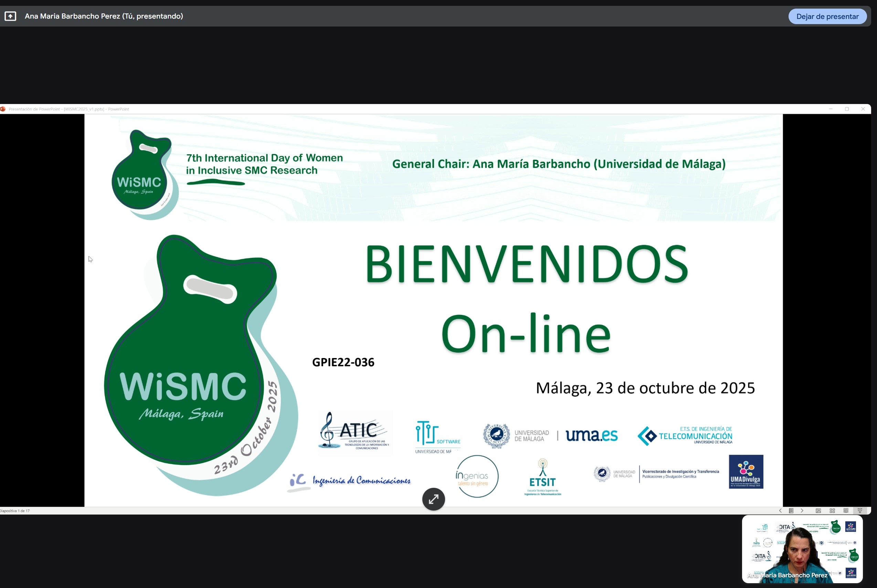Open Slide Sorter grid view
This screenshot has height=588, width=877.
832,511
